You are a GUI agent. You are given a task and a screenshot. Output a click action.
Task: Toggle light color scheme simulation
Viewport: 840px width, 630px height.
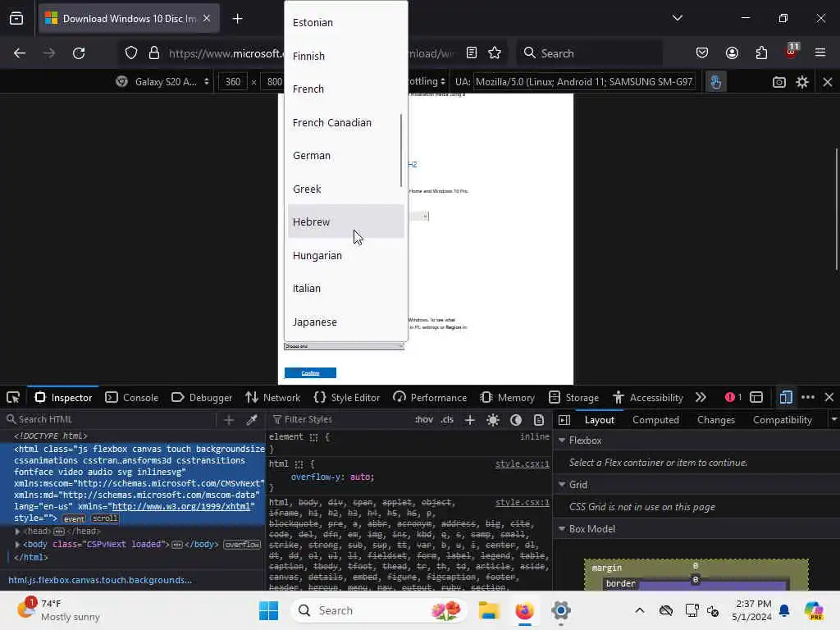493,420
